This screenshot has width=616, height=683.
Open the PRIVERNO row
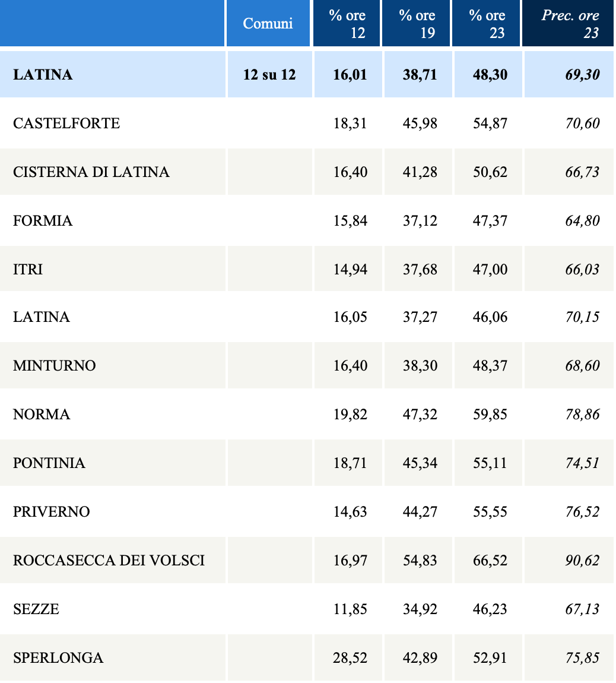pyautogui.click(x=52, y=512)
